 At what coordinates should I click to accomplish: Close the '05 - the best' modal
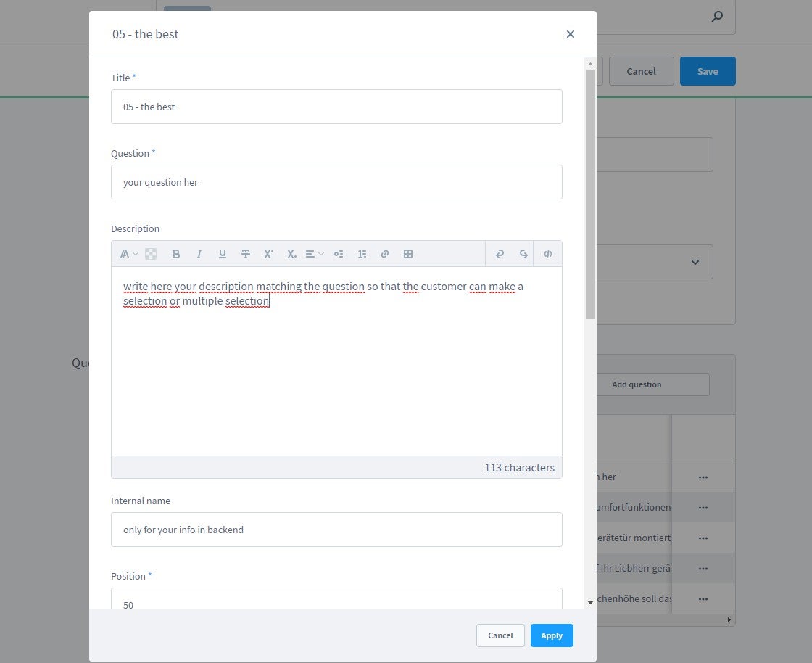570,34
